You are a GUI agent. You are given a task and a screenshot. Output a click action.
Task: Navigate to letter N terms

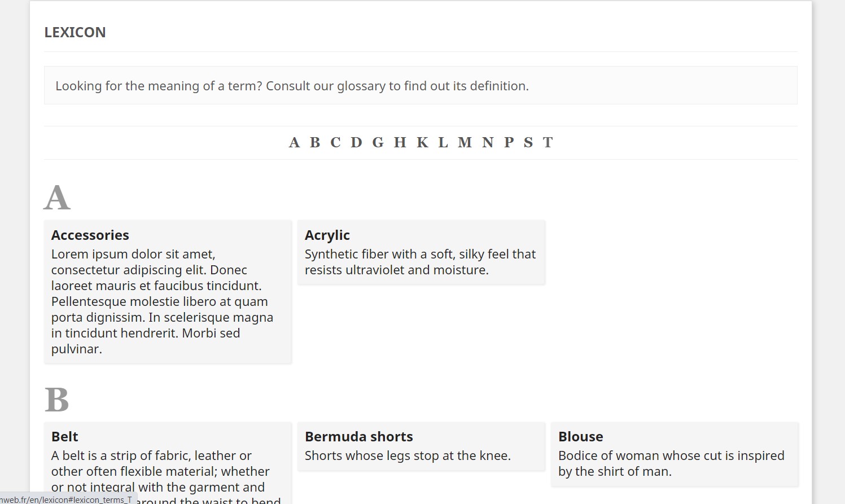[x=488, y=143]
